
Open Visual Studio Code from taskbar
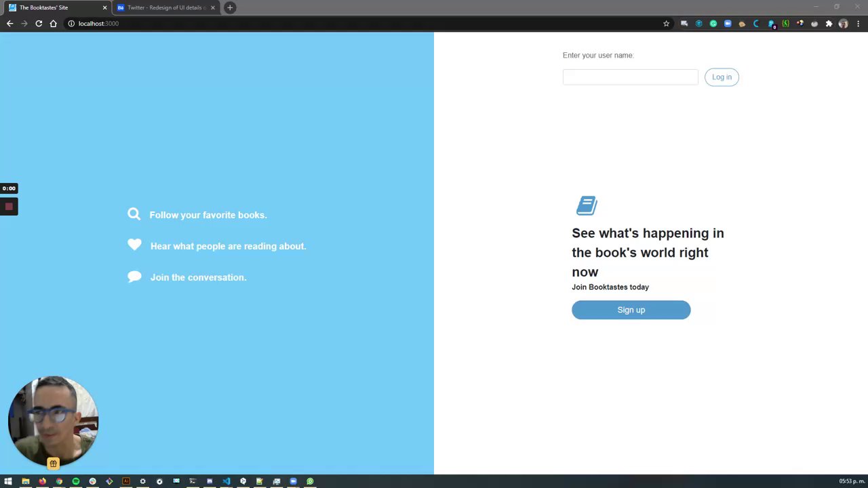[x=226, y=481]
